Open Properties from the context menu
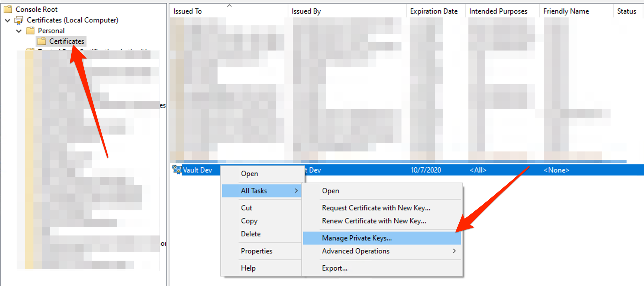The image size is (644, 286). (x=256, y=251)
